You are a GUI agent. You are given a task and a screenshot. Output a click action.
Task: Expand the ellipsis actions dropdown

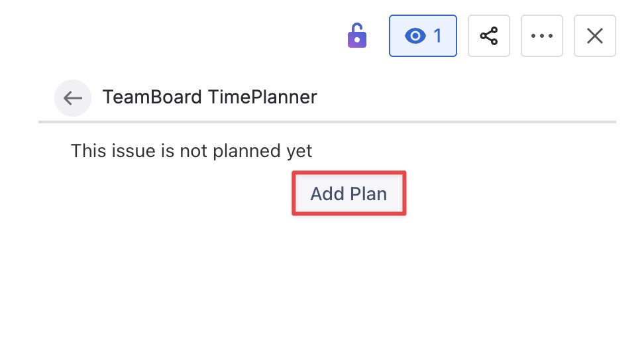click(x=542, y=36)
